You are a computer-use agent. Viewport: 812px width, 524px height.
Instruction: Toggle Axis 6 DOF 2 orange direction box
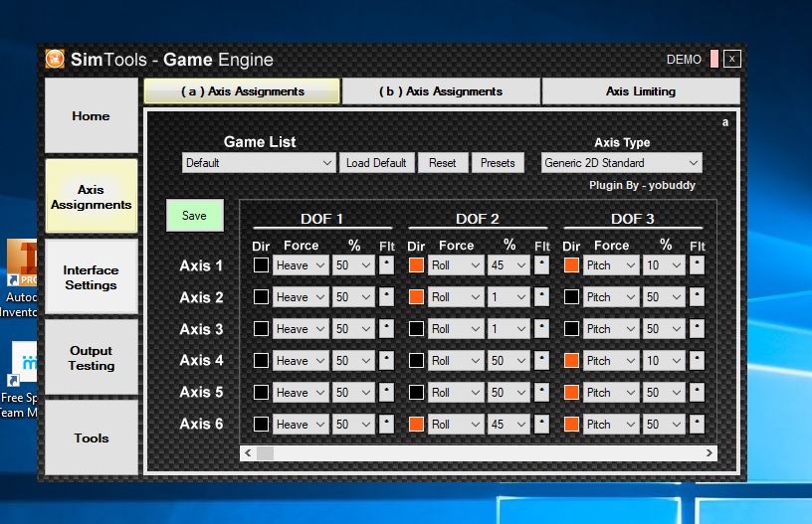point(416,425)
